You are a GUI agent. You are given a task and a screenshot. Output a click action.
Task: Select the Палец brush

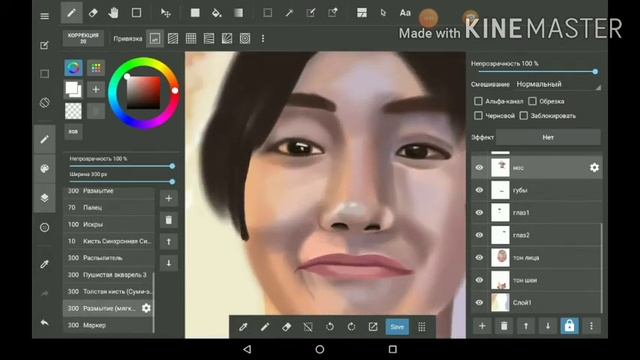(x=109, y=208)
